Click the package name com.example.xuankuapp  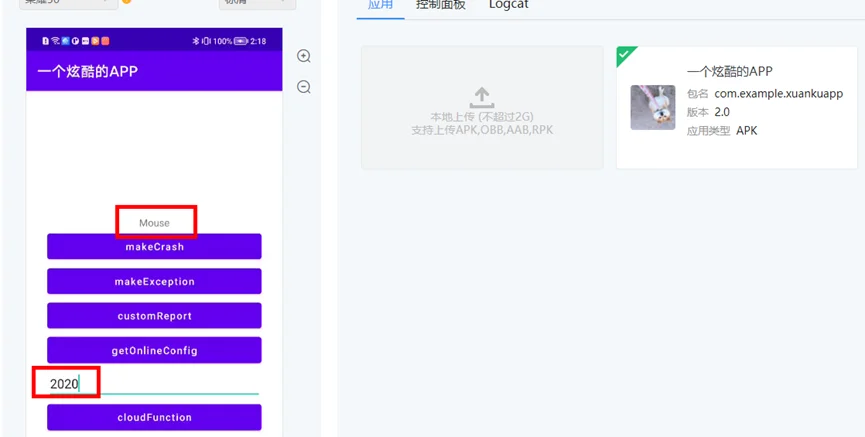click(778, 94)
